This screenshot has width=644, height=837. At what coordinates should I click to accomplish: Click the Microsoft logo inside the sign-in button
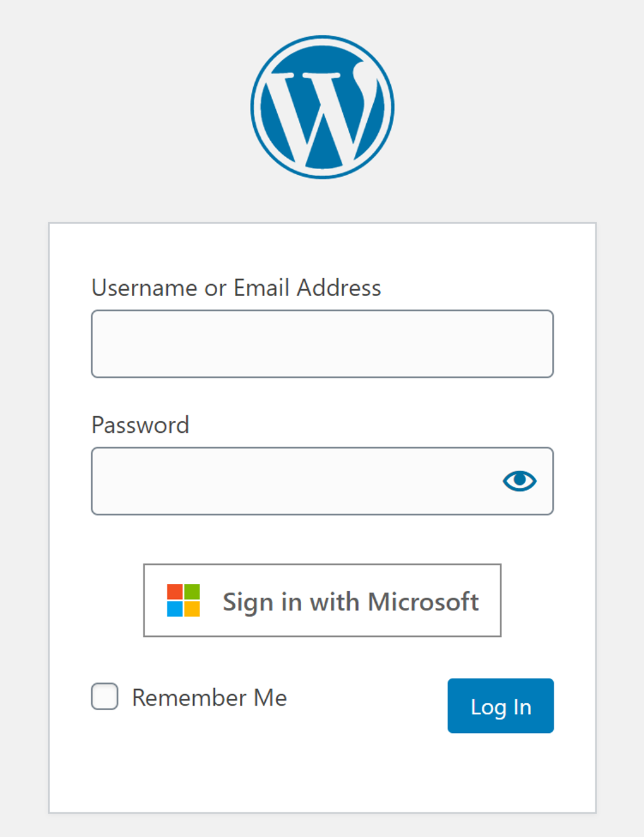(x=183, y=600)
